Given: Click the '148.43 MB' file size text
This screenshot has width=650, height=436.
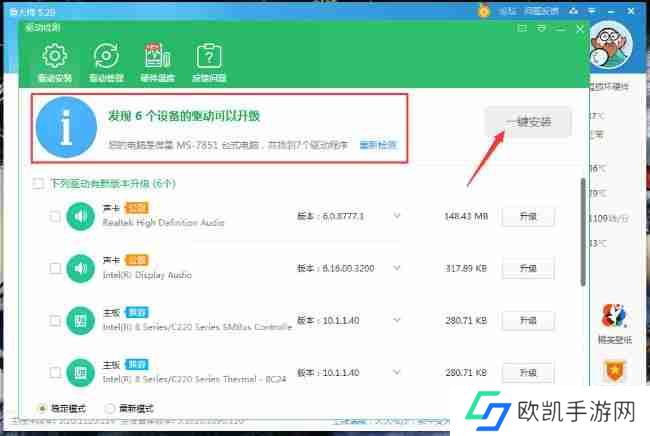Looking at the screenshot, I should [x=466, y=216].
